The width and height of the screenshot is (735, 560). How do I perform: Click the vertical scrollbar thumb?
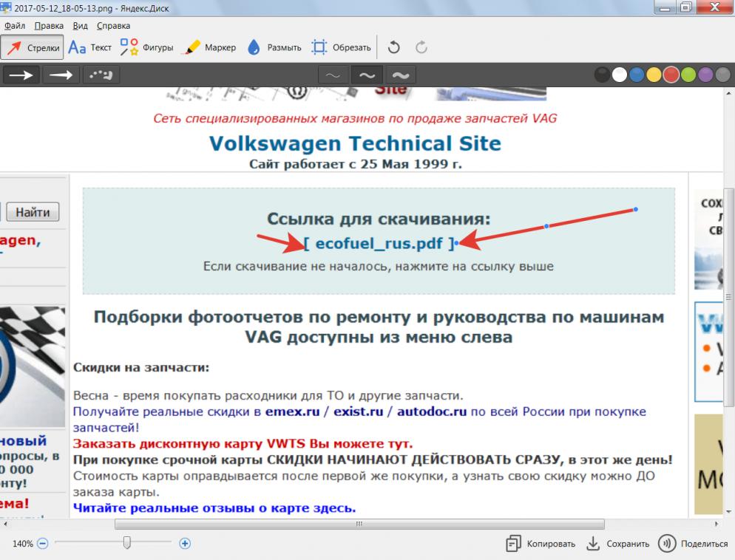tap(728, 297)
